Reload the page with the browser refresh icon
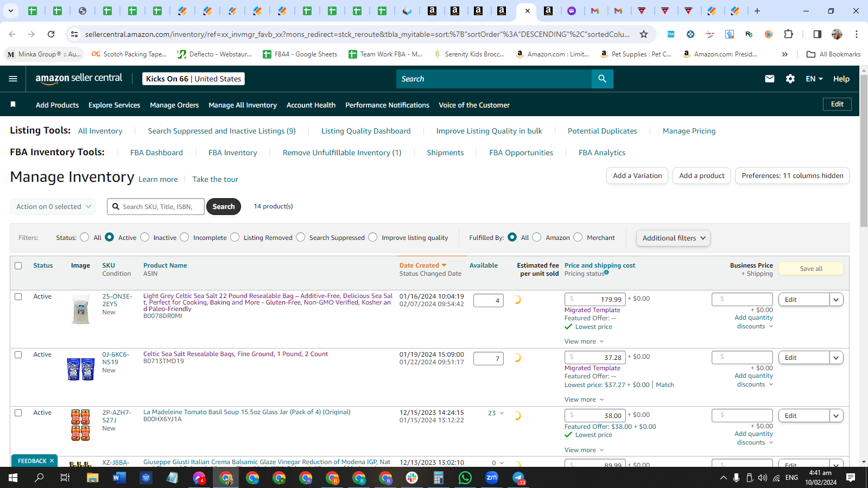 (51, 34)
